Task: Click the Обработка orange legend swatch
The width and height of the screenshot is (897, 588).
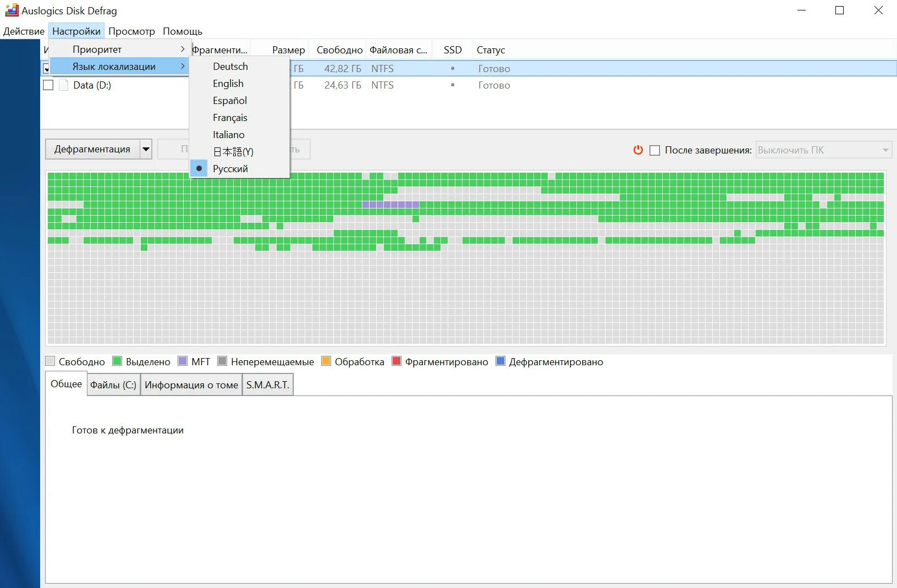Action: 326,361
